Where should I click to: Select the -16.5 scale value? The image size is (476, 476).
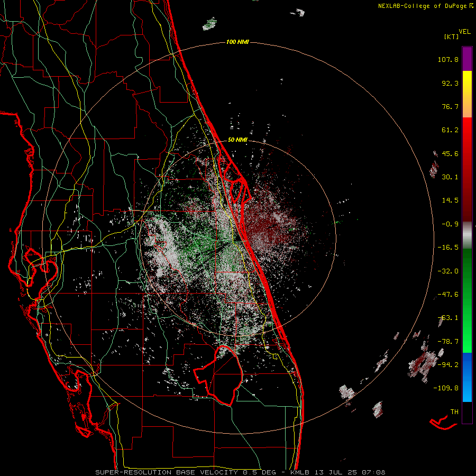click(448, 248)
